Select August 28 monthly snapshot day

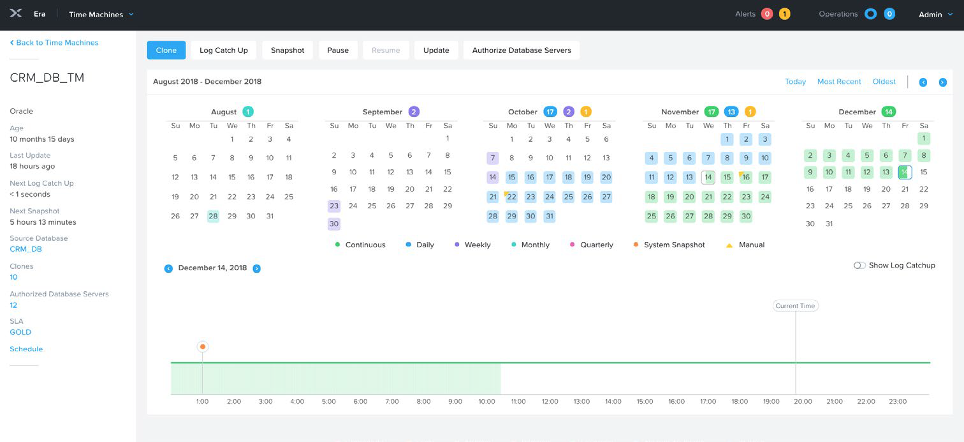tap(213, 216)
